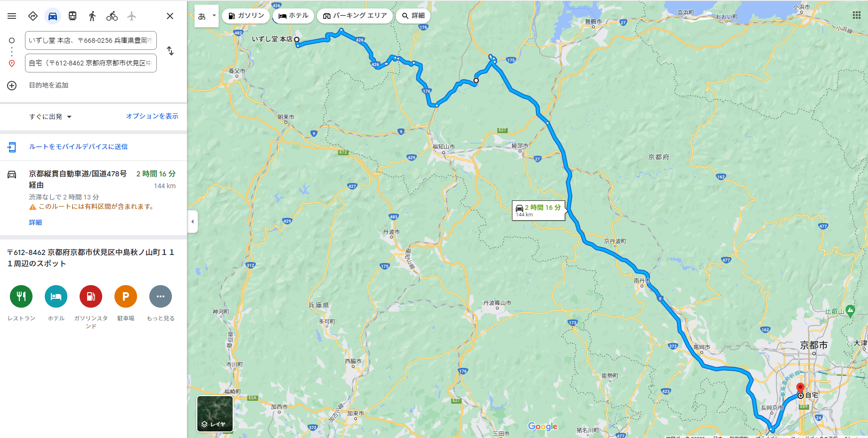Click the レストラン nearby spots icon

click(21, 296)
